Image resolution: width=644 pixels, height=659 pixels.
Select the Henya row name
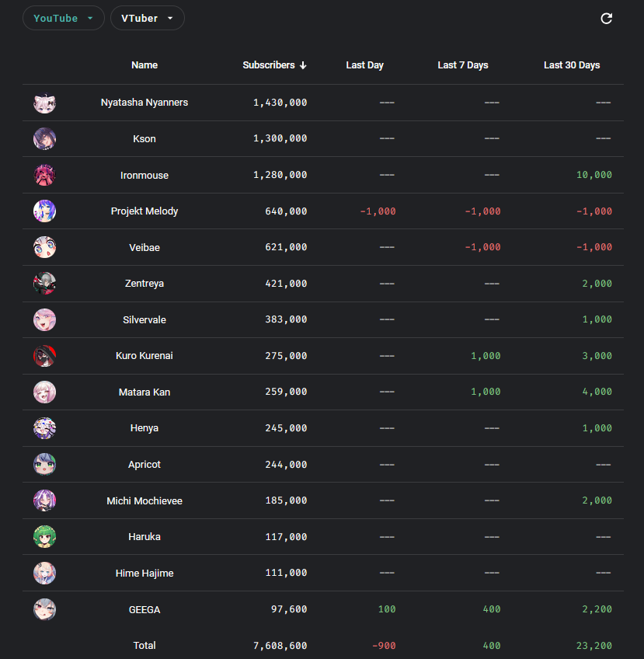(x=144, y=428)
